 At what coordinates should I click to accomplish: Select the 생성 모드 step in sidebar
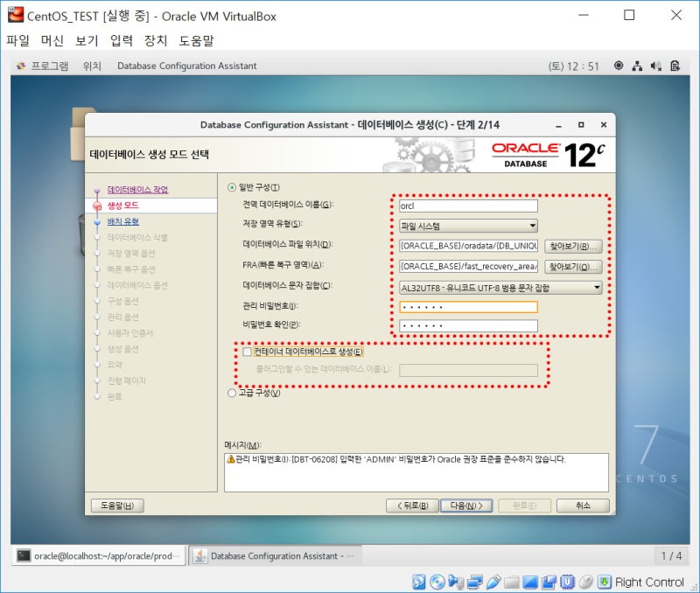click(x=123, y=206)
